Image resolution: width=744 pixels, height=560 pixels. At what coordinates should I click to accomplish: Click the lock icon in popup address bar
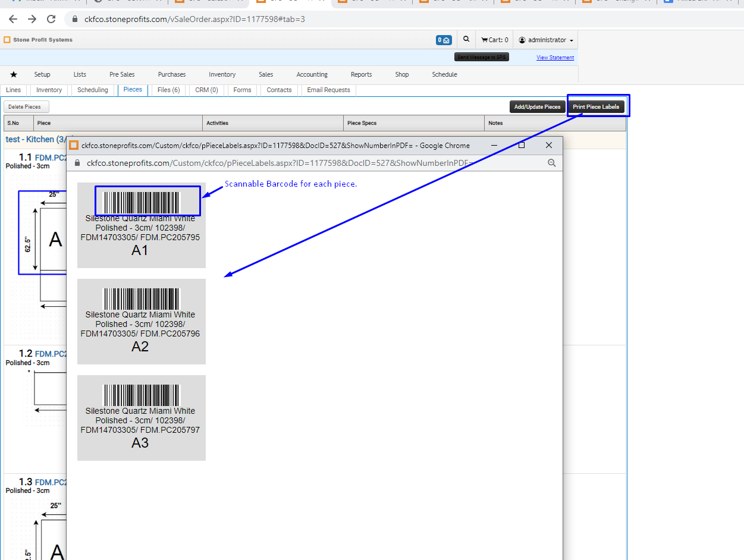tap(77, 163)
